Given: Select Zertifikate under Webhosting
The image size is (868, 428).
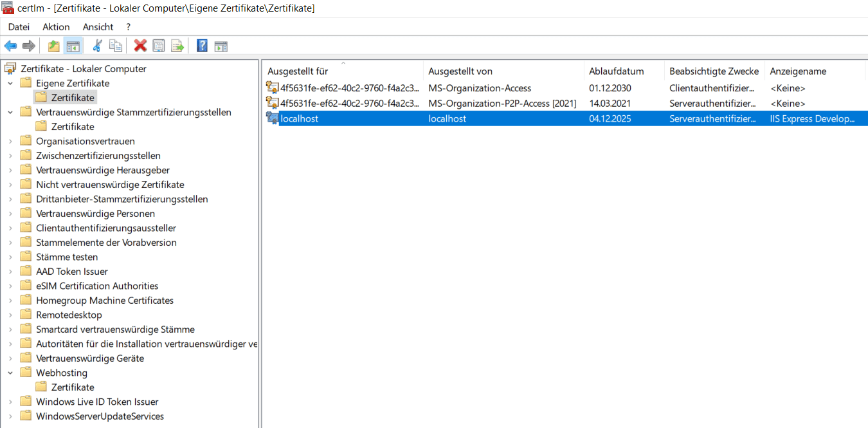Looking at the screenshot, I should [x=73, y=387].
